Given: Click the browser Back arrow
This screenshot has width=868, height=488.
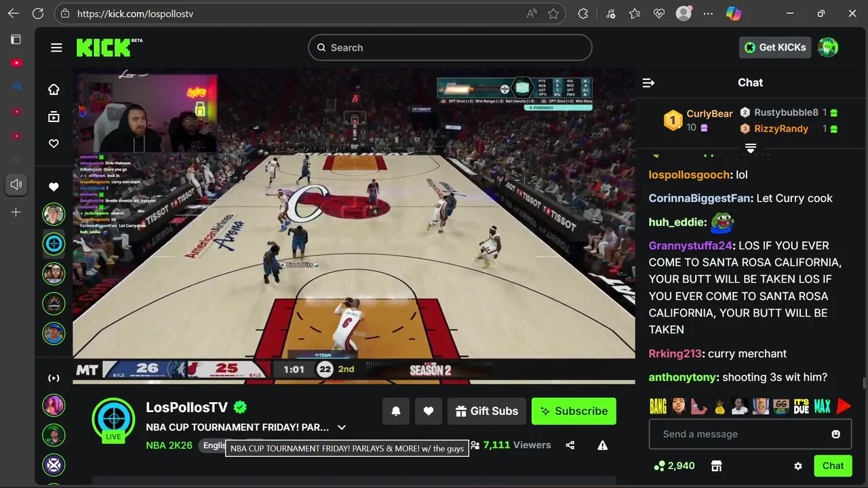Looking at the screenshot, I should coord(14,14).
